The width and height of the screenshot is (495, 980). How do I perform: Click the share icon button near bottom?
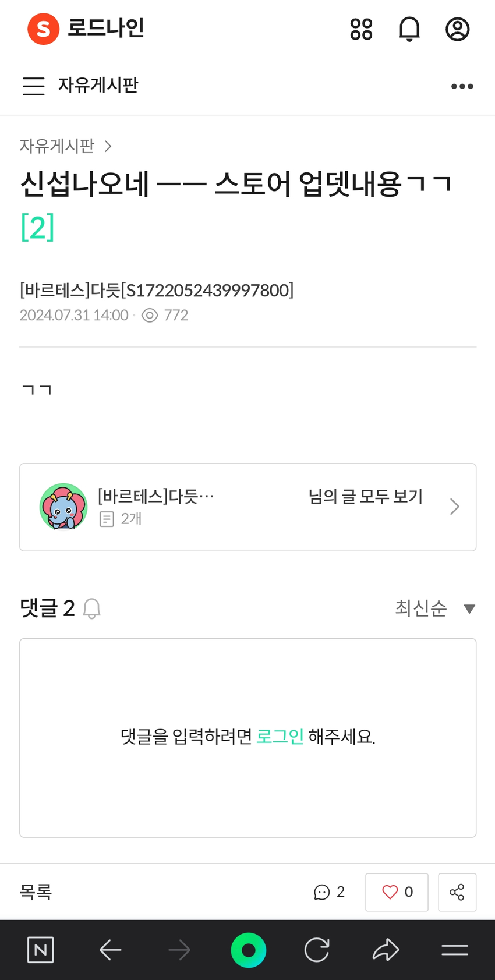click(x=457, y=892)
